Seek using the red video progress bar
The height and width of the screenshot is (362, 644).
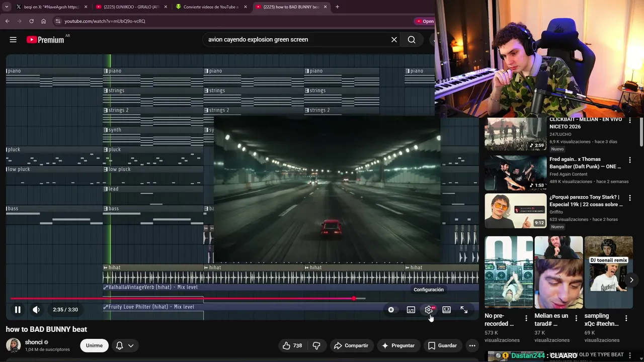pos(188,299)
